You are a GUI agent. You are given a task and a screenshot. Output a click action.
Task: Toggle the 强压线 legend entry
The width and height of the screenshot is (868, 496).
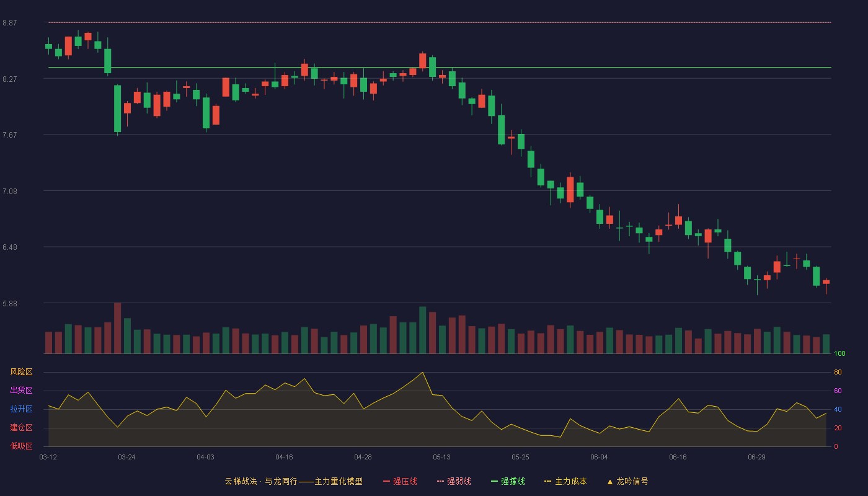(x=400, y=481)
